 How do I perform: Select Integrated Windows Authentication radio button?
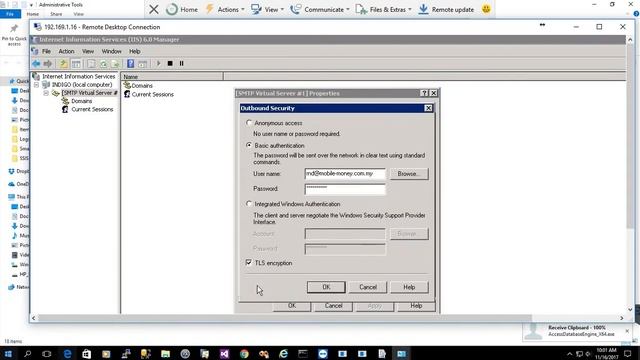(x=249, y=204)
